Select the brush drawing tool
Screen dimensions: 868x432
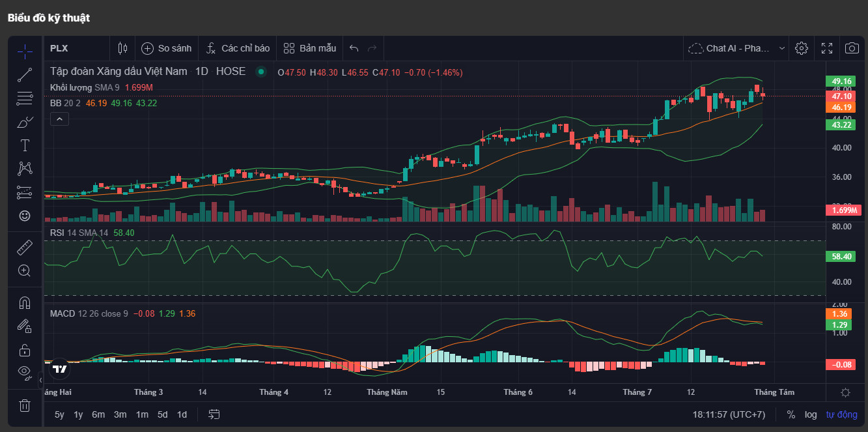tap(25, 122)
